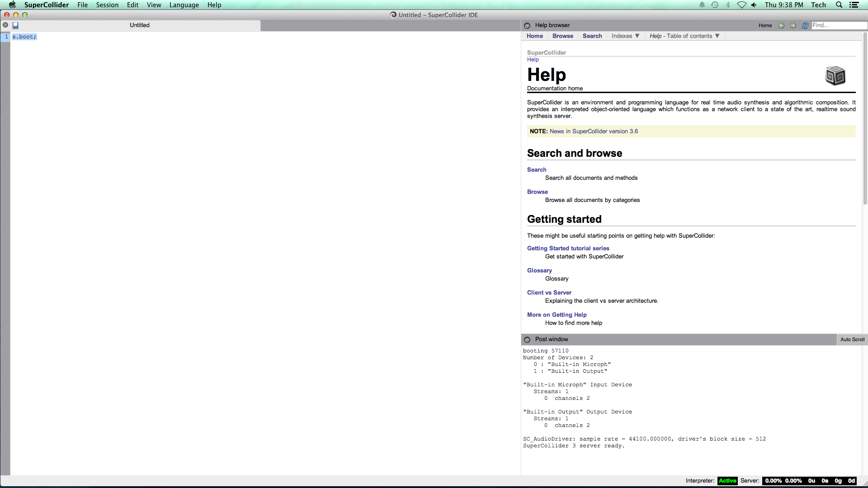Close the Untitled document with the x icon

tap(5, 25)
